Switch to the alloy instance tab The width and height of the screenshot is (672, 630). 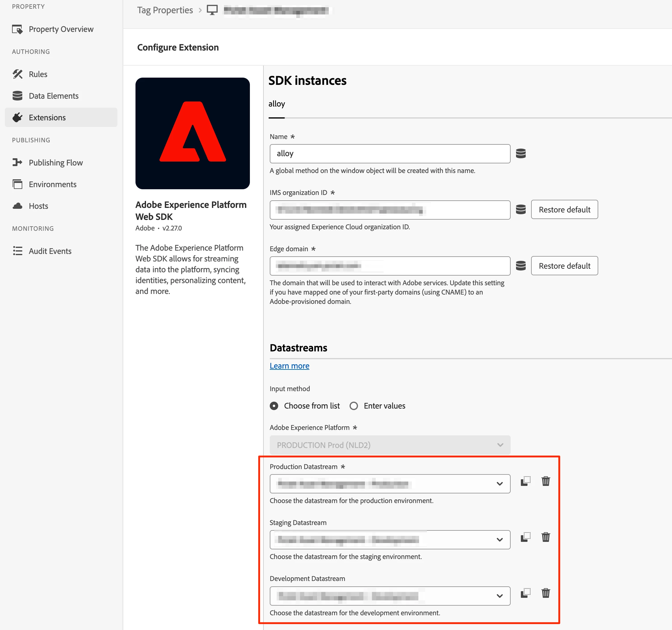276,104
